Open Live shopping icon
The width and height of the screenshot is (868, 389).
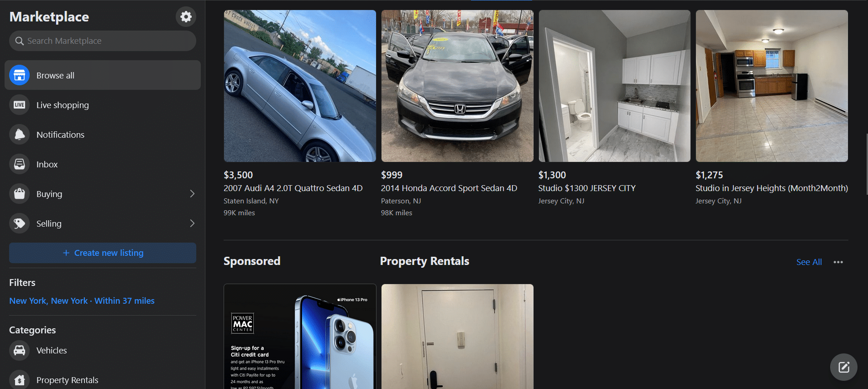coord(19,105)
